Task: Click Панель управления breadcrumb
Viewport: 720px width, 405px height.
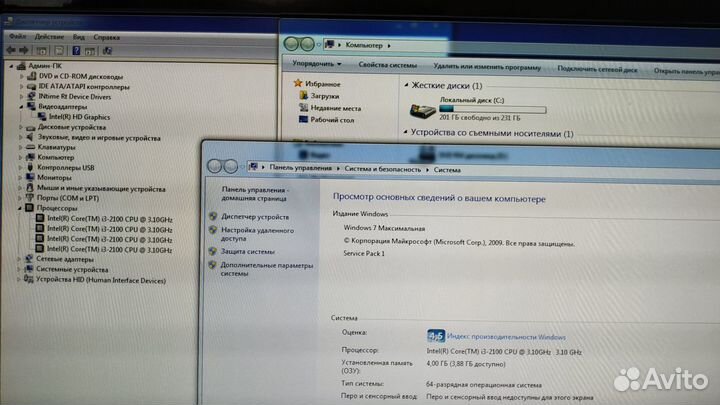Action: click(x=300, y=168)
